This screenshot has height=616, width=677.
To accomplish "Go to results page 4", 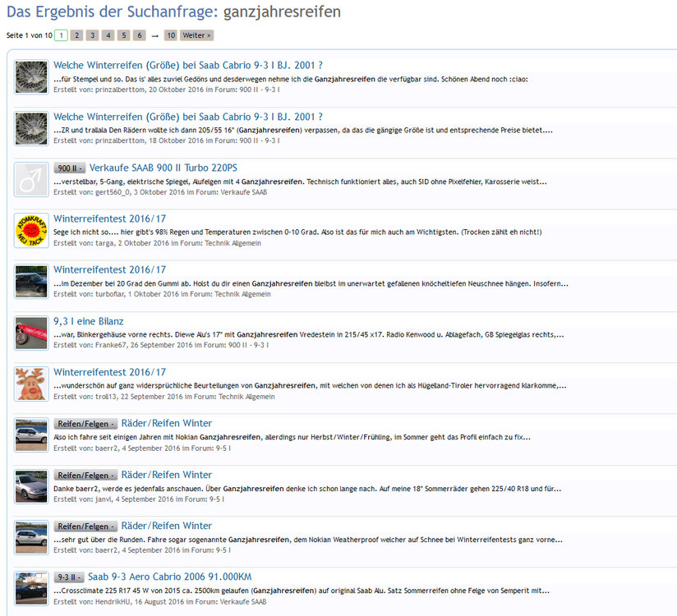I will (108, 35).
